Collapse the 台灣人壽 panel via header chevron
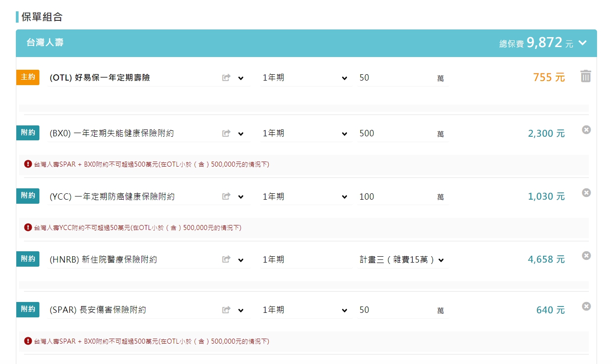 (x=583, y=43)
